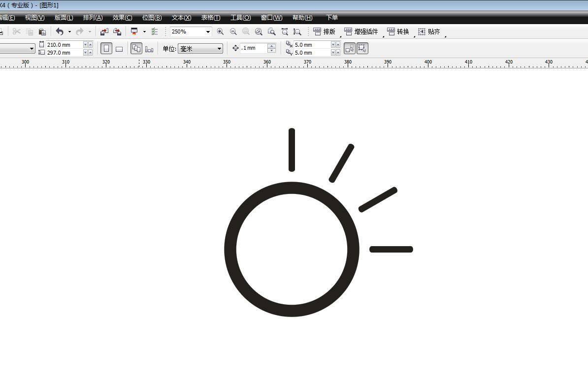
Task: Toggle the treat-as-filled selection button
Action: tap(349, 48)
